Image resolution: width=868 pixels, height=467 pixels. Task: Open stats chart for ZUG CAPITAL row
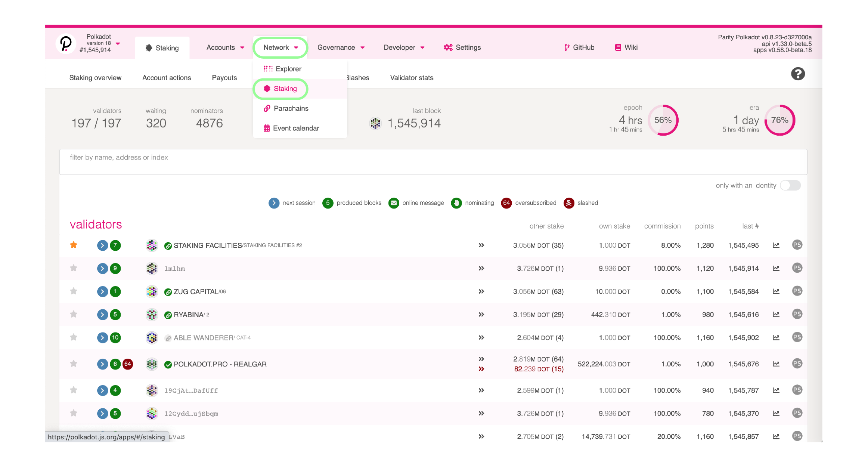click(776, 291)
